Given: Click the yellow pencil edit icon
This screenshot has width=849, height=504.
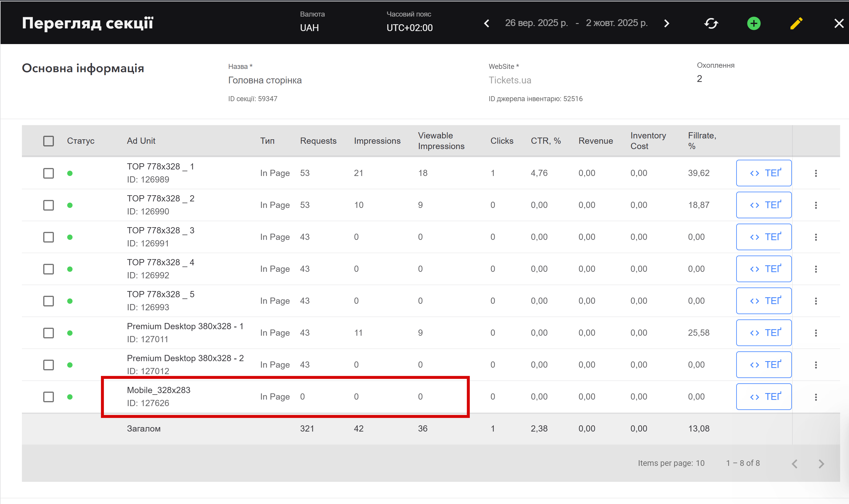Looking at the screenshot, I should [796, 23].
